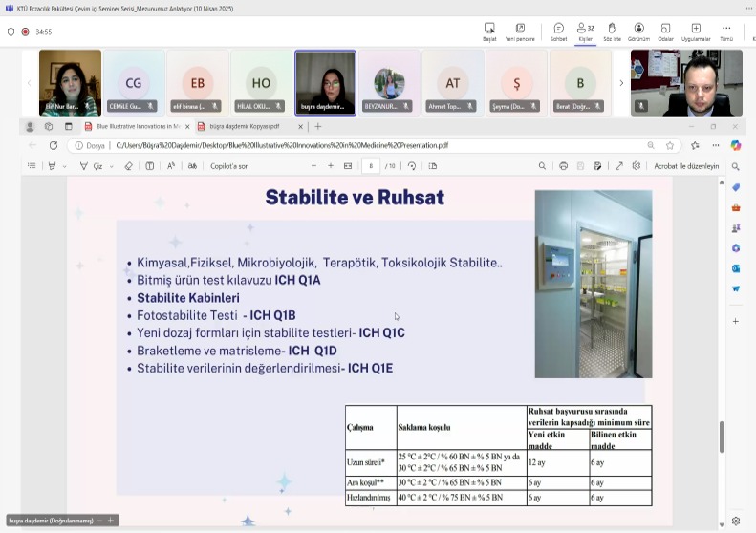The image size is (756, 533).
Task: Pop out with Yeni pencere
Action: click(520, 32)
